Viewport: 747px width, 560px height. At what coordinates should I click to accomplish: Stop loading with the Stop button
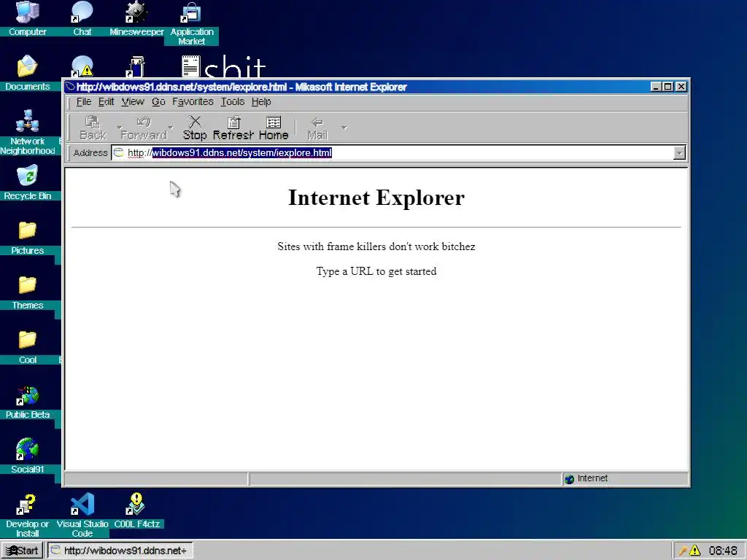[x=195, y=128]
